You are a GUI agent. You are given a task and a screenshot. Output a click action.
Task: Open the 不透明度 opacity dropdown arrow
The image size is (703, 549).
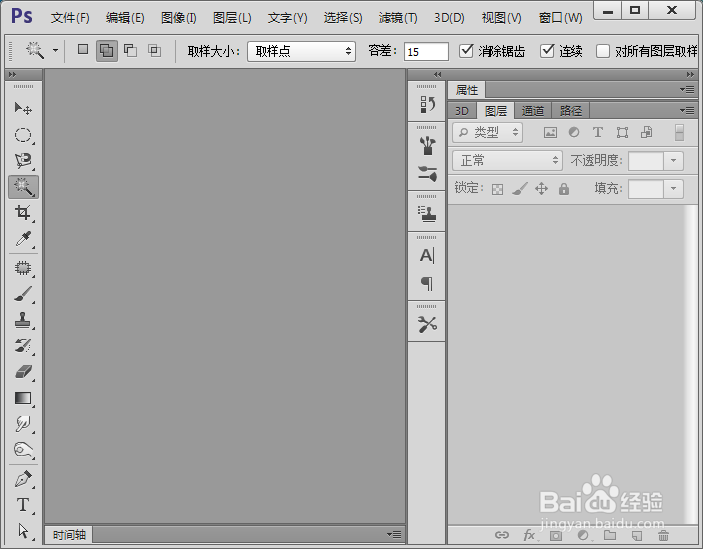pos(673,160)
